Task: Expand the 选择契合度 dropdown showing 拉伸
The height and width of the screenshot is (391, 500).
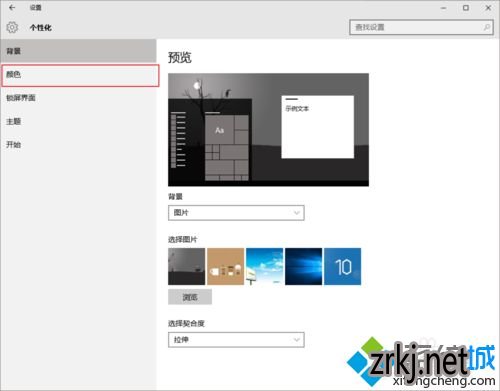Action: click(x=236, y=340)
